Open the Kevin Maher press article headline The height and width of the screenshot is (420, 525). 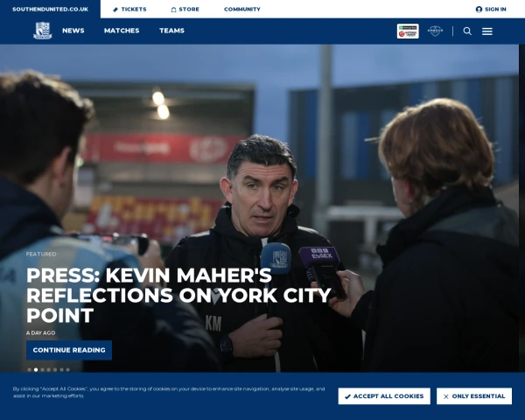tap(178, 295)
